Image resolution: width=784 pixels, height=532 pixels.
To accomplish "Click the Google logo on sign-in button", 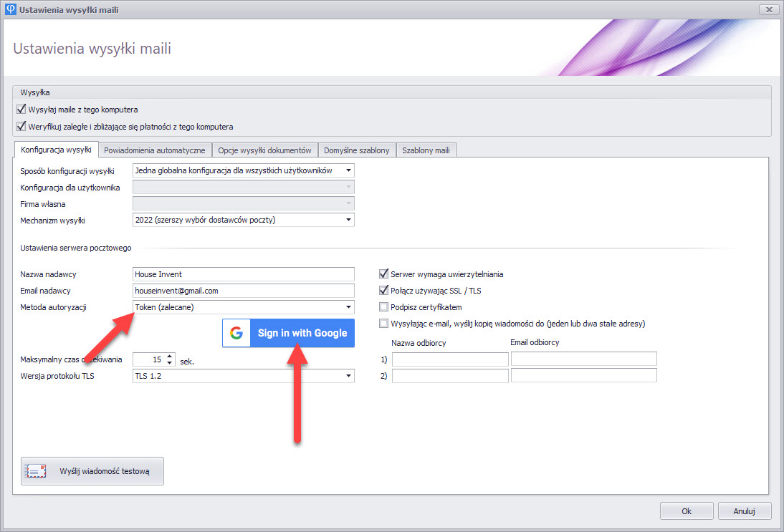I will click(x=236, y=333).
